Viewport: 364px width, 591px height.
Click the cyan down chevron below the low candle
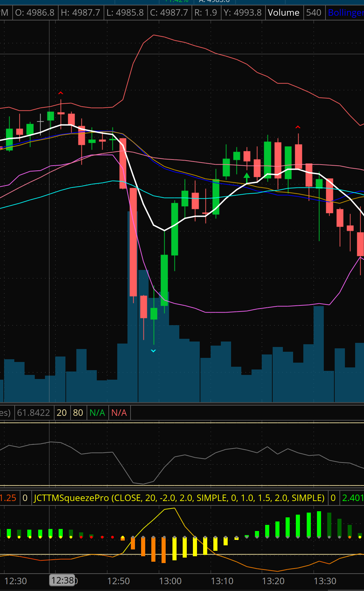tap(153, 351)
